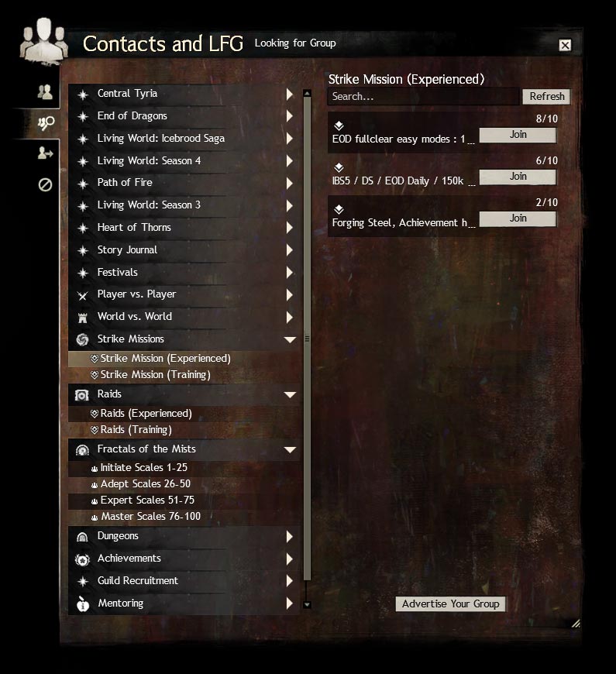
Task: Collapse the Strike Missions category
Action: 290,339
